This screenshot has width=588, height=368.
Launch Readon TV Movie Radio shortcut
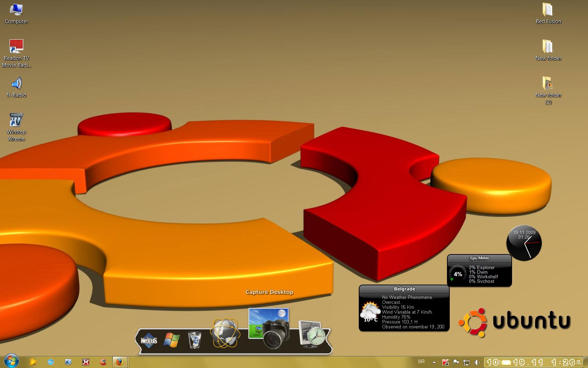point(16,53)
